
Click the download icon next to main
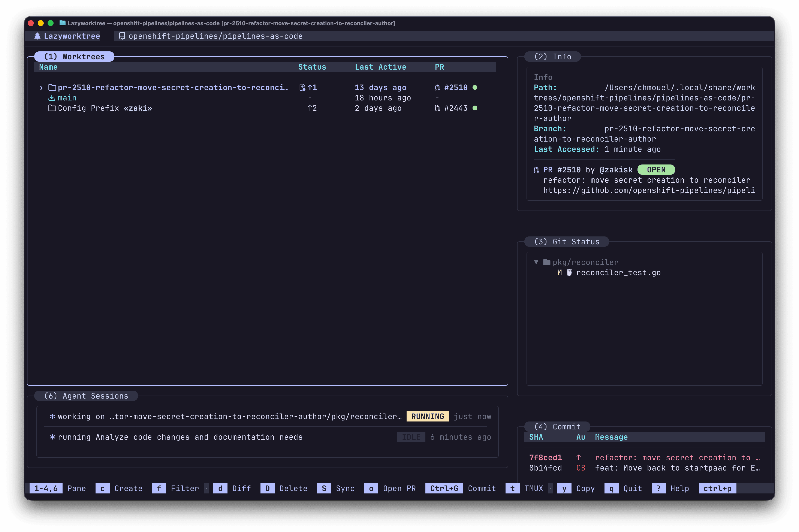pos(52,98)
